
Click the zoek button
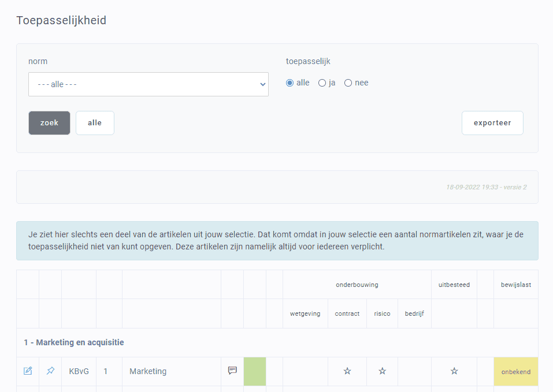pyautogui.click(x=49, y=123)
